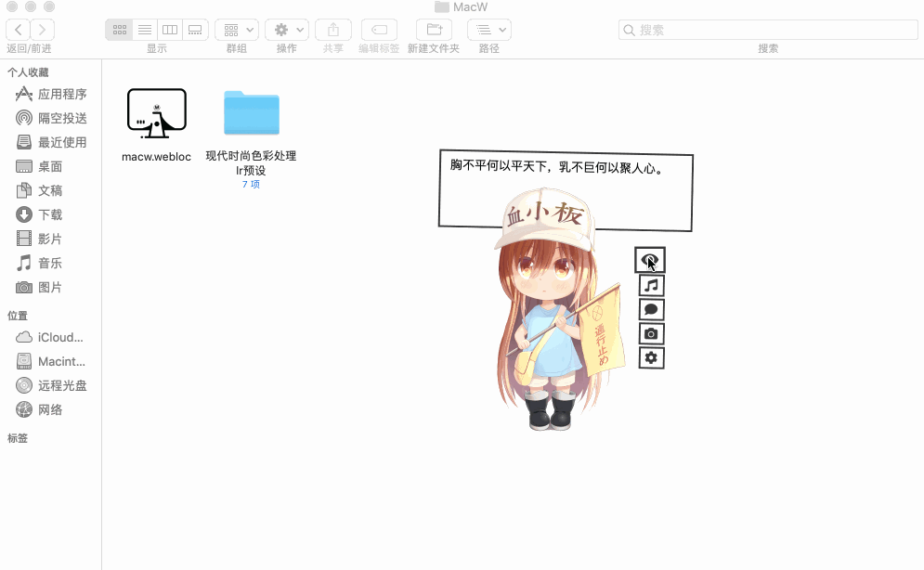This screenshot has height=570, width=924.
Task: Select Macintosh HD in sidebar
Action: [x=51, y=361]
